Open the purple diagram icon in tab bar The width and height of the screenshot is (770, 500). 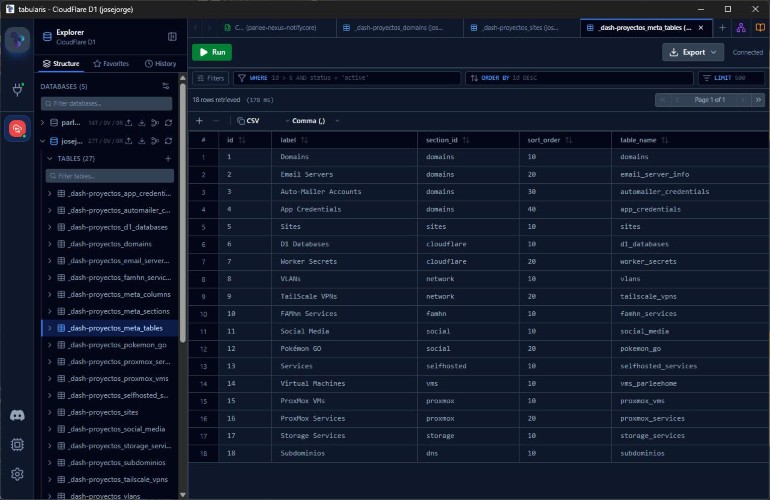point(741,28)
